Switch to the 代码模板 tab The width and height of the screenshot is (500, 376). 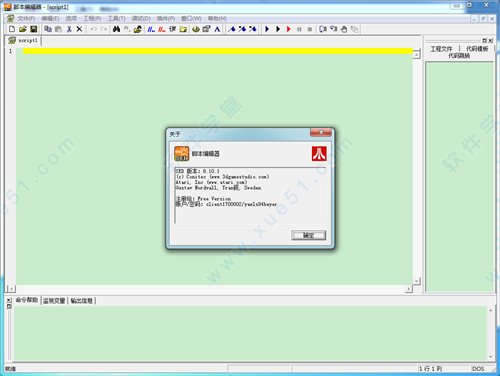[x=477, y=49]
